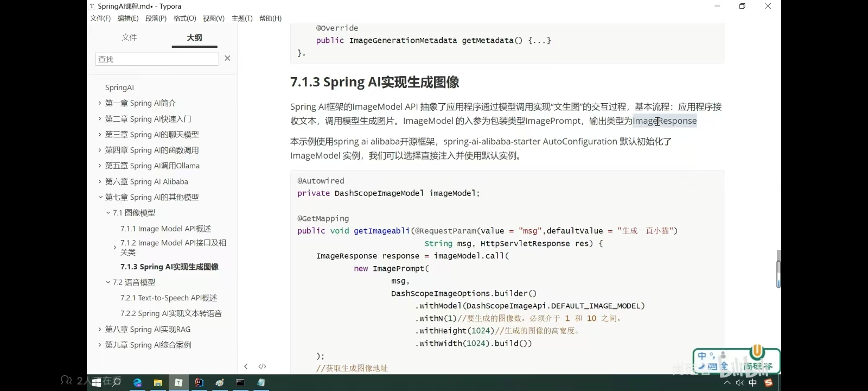The image size is (868, 391).
Task: Open File Explorer from taskbar
Action: click(158, 383)
